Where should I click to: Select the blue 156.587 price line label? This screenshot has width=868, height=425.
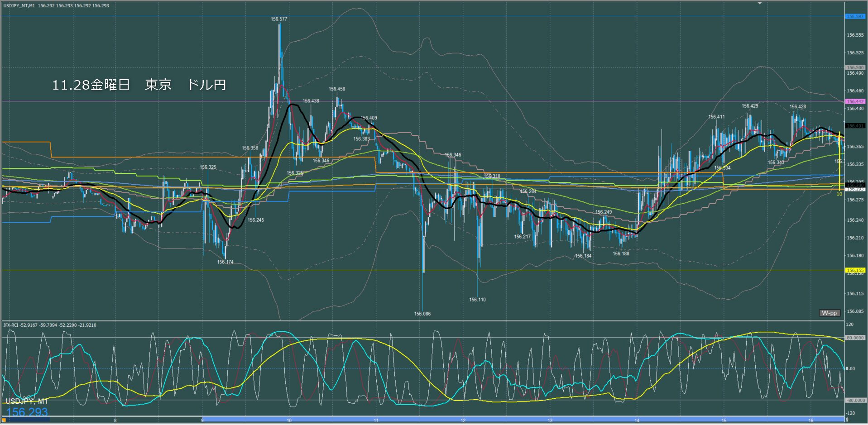(855, 17)
